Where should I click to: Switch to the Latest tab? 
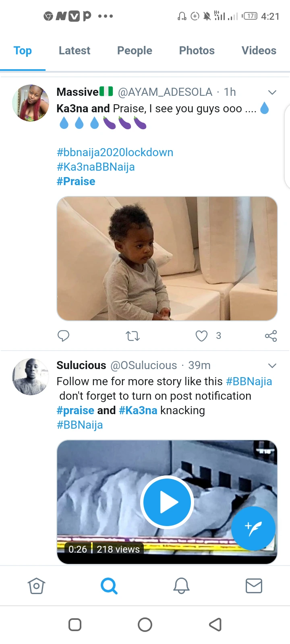[x=75, y=51]
